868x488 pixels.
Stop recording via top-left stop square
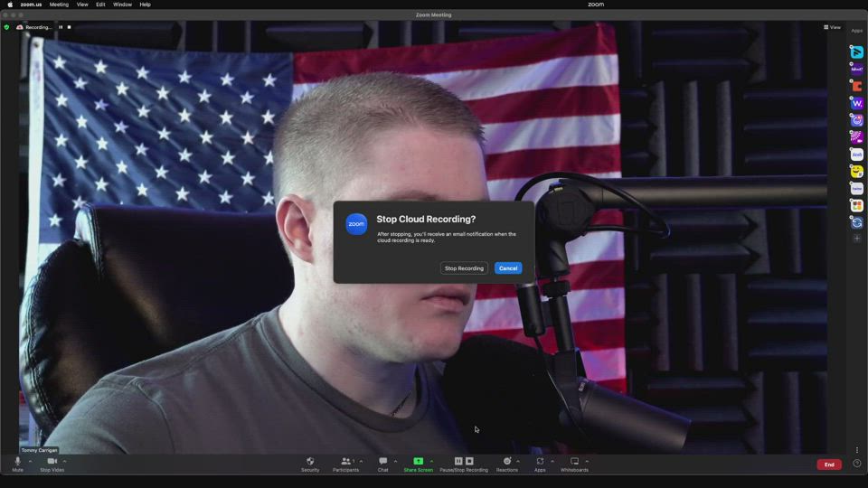coord(69,27)
